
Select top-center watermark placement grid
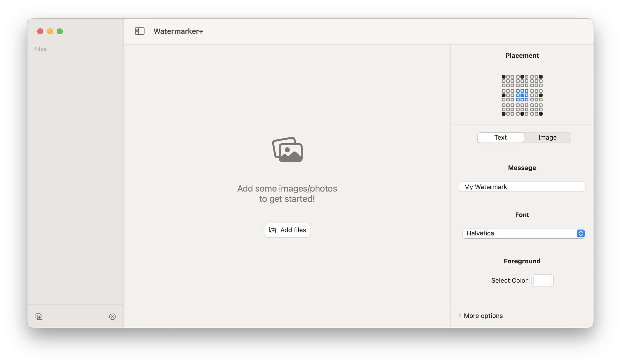[522, 81]
